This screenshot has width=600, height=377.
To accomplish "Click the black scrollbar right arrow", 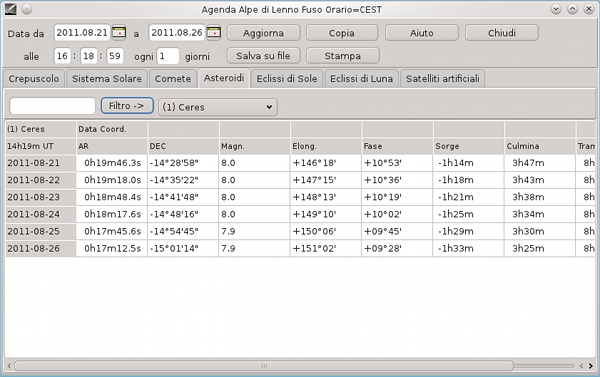I will 591,366.
